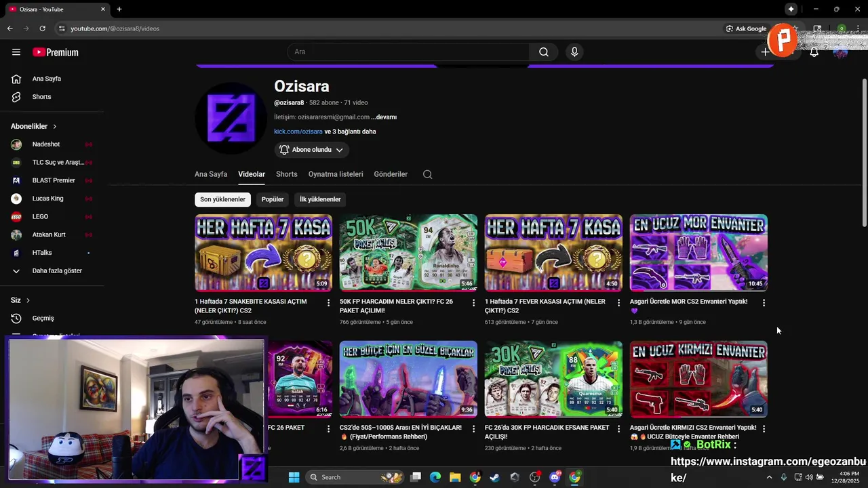
Task: Select the İlk yüklenenler filter chip
Action: tap(320, 199)
